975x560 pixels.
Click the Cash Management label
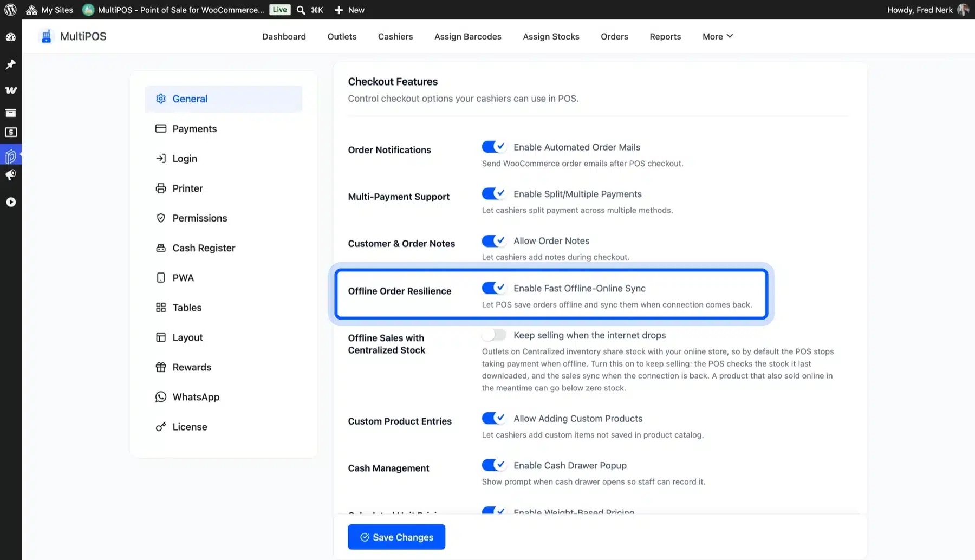click(x=388, y=468)
